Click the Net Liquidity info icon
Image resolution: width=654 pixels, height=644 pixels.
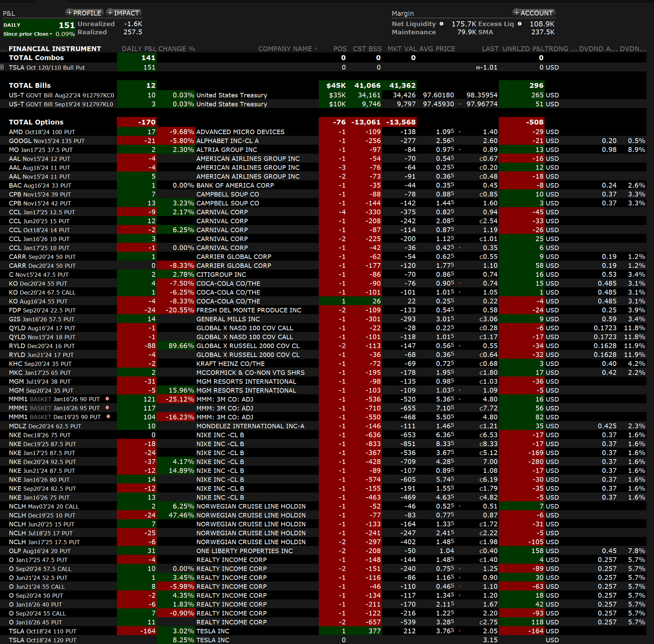tap(441, 24)
